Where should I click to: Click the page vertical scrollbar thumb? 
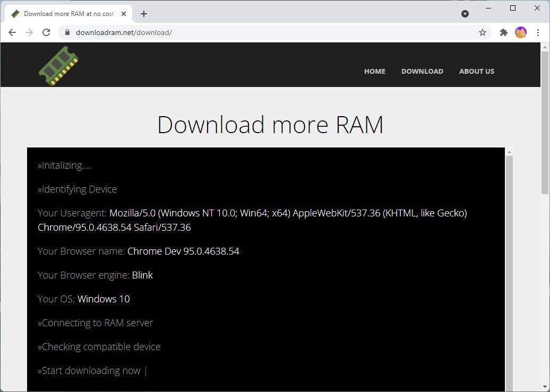pyautogui.click(x=545, y=123)
